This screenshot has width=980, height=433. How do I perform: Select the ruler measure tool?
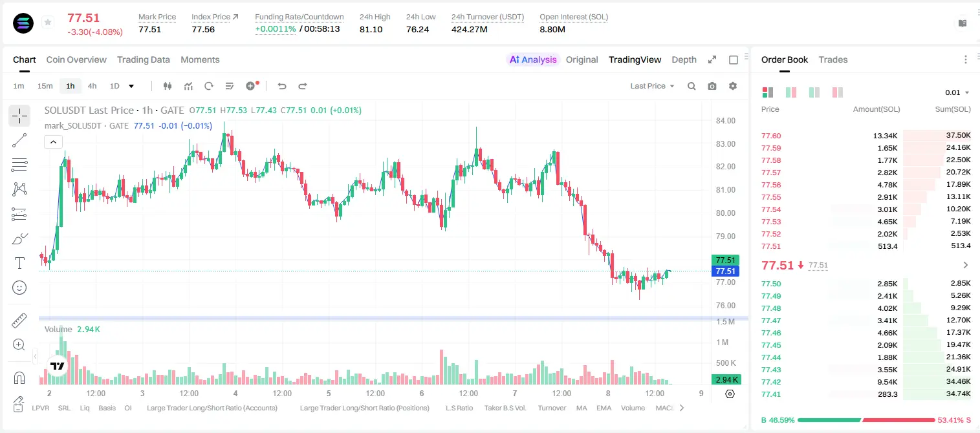(x=19, y=321)
